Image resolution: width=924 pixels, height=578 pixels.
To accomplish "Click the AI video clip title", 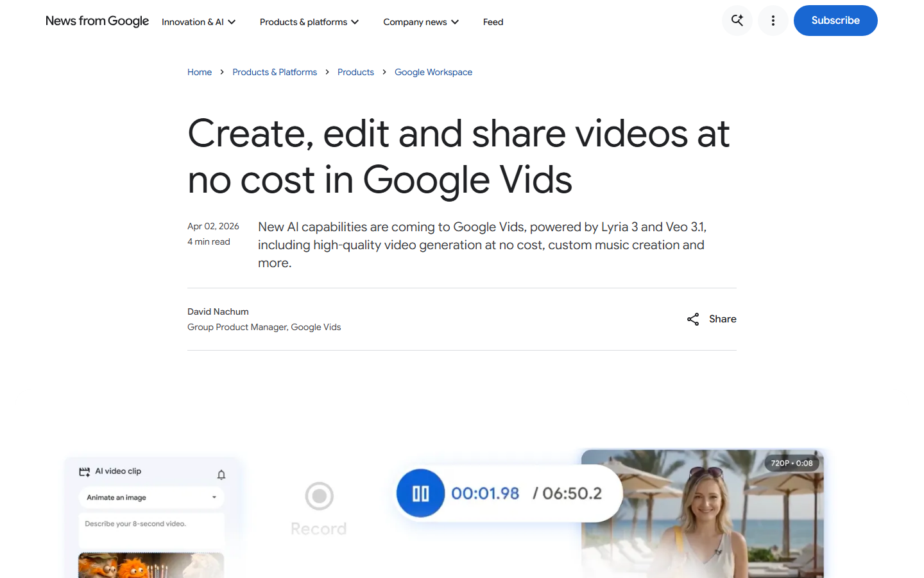I will (x=118, y=471).
